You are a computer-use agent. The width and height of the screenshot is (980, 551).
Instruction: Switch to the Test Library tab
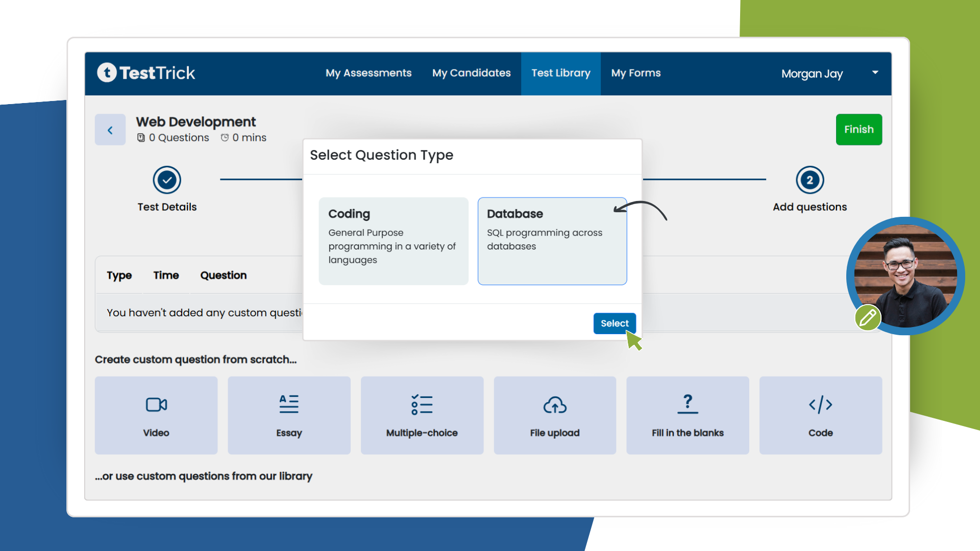coord(560,73)
